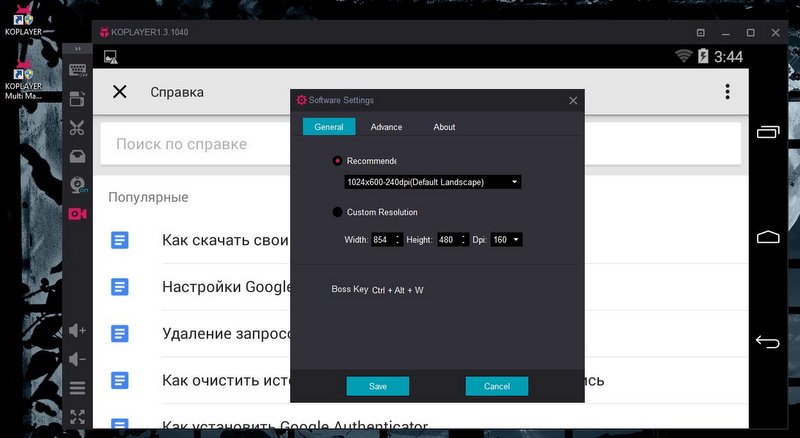This screenshot has width=800, height=438.
Task: Click the Cancel button
Action: [496, 386]
